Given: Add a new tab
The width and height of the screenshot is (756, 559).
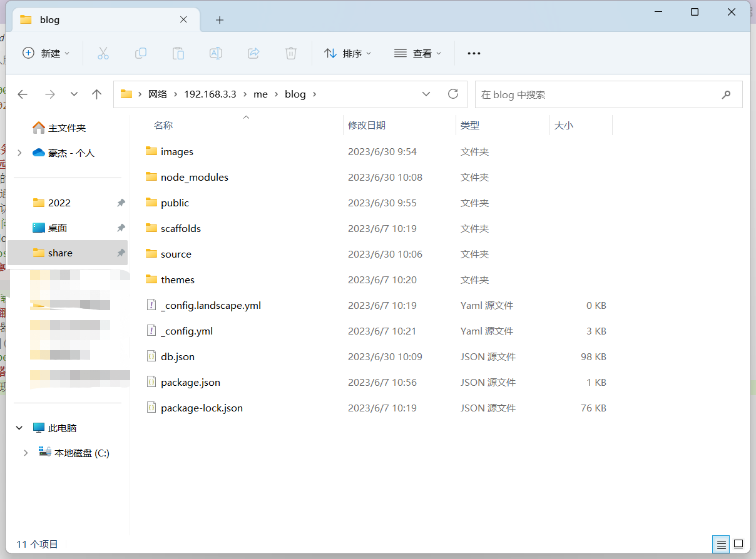Looking at the screenshot, I should [x=219, y=20].
